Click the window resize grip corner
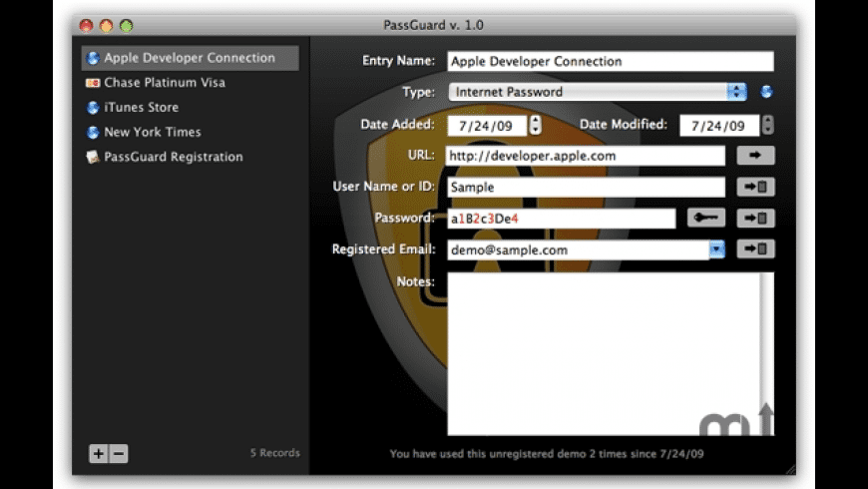Screen dimensions: 868x489 [790, 469]
